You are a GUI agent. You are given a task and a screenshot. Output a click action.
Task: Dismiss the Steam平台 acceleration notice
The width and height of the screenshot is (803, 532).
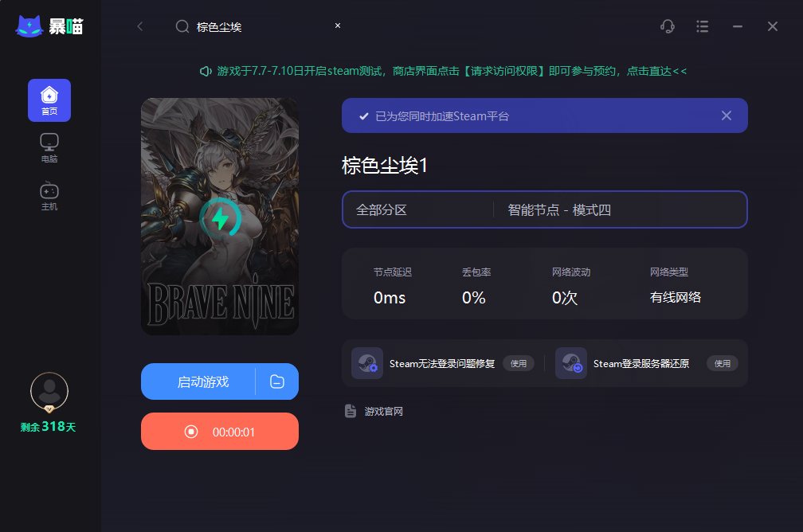pos(727,115)
